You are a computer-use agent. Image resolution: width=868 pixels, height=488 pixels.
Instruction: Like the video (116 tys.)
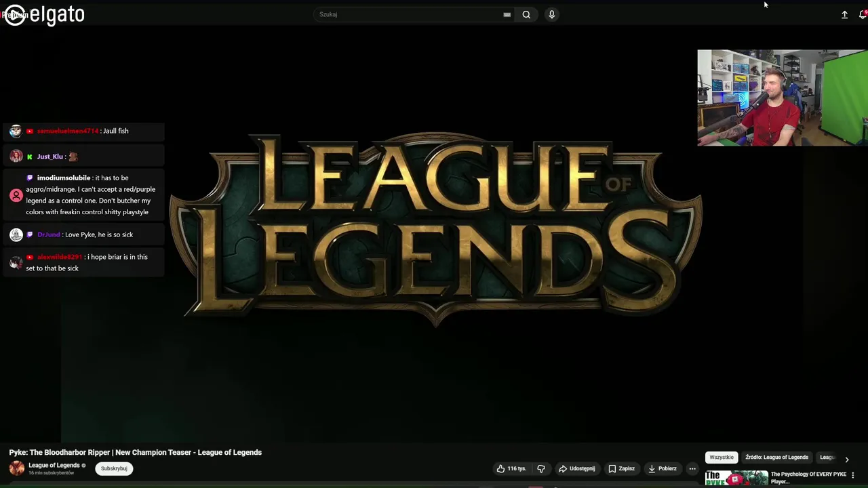[x=511, y=468]
